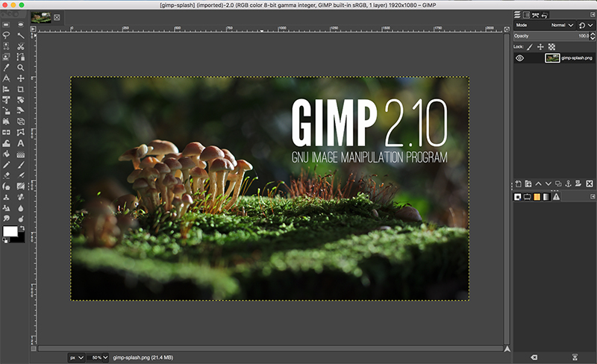Select the Fuzzy Select magic wand tool
This screenshot has height=364, width=597.
tap(21, 35)
